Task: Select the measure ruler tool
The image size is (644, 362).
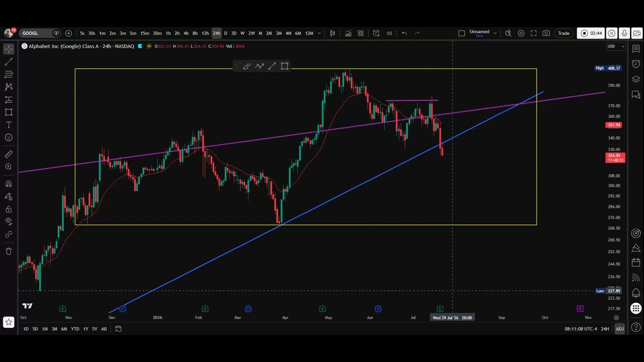Action: 9,154
